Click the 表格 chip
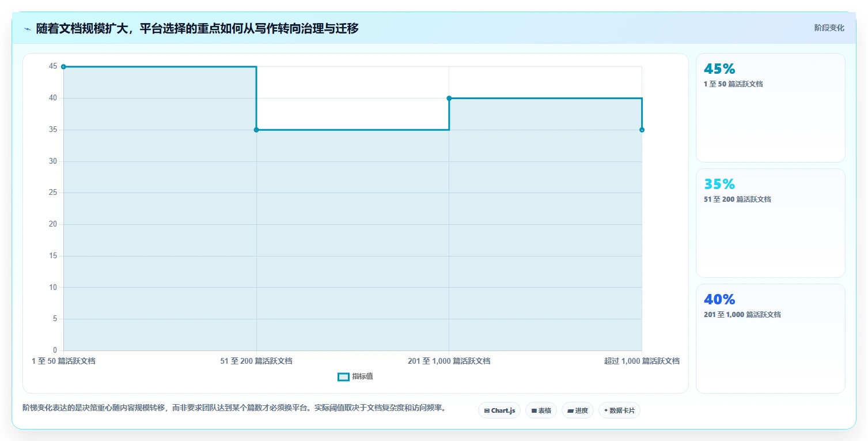 click(541, 410)
